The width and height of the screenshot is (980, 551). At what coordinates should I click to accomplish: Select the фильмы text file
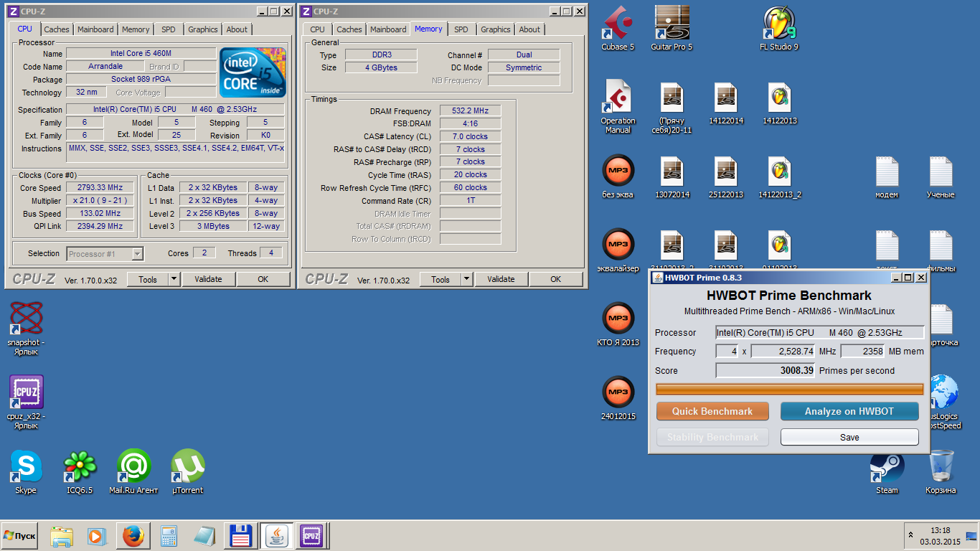[941, 251]
